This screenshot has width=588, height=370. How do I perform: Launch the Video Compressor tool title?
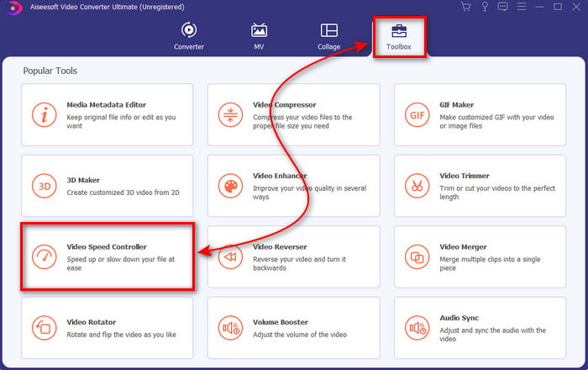[x=284, y=105]
